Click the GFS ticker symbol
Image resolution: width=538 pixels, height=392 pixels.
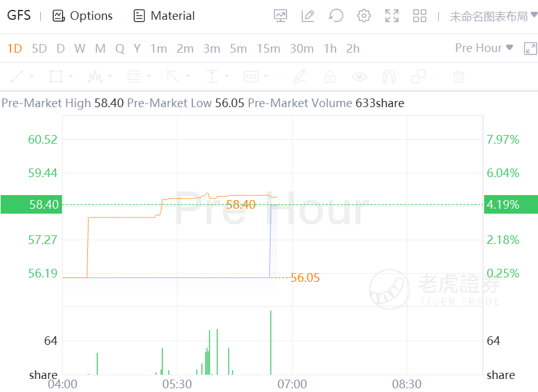pos(19,16)
